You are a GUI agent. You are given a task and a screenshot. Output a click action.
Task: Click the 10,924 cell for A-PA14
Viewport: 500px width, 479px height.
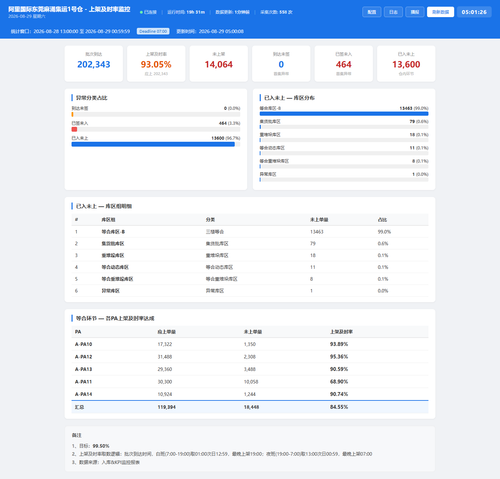[x=165, y=394]
